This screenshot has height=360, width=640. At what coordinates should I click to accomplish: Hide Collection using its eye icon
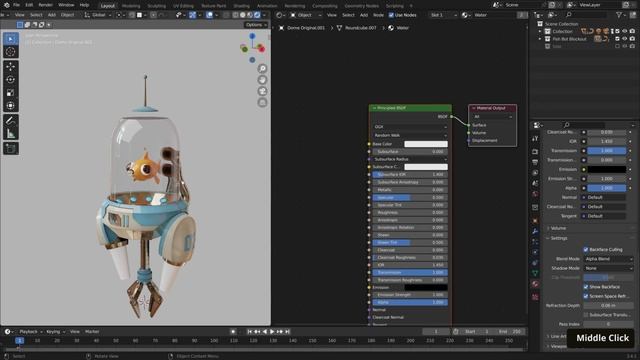(624, 31)
